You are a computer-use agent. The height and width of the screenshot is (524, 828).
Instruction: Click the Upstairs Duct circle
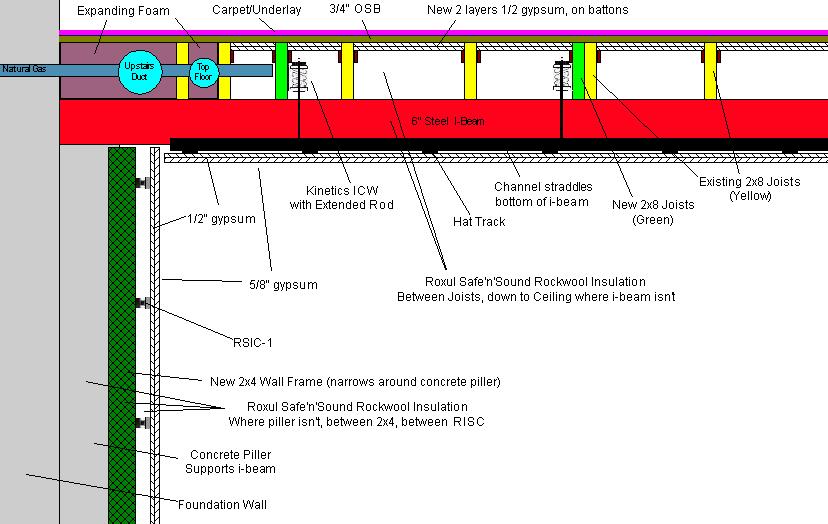point(136,70)
